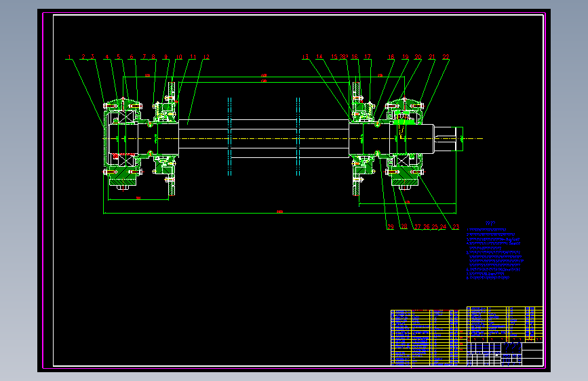The image size is (588, 381).
Task: Select part callout number 10
Action: (179, 57)
